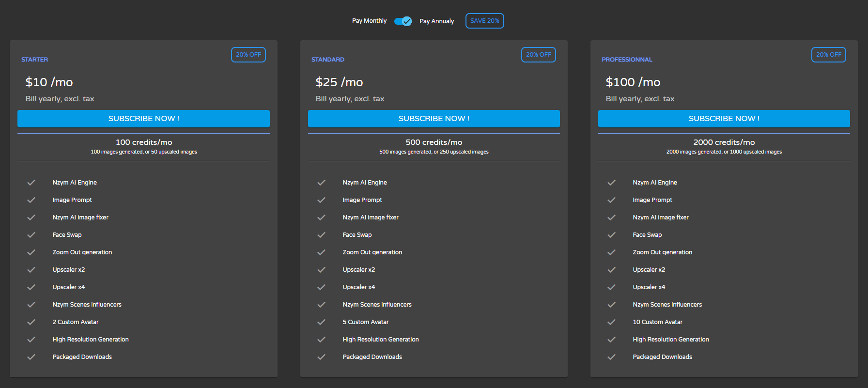The image size is (868, 388).
Task: Click checkmark next to Professionnal 10 Custom Avatar
Action: point(611,322)
